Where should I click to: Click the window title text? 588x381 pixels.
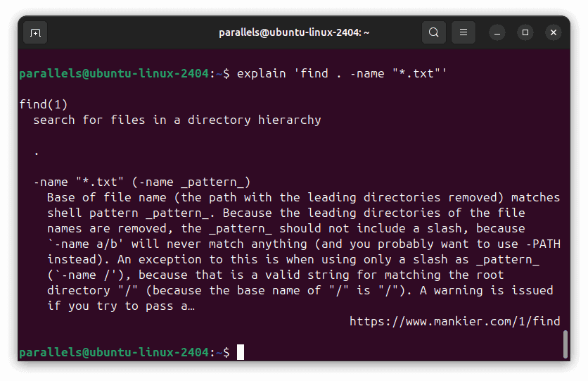pos(294,32)
